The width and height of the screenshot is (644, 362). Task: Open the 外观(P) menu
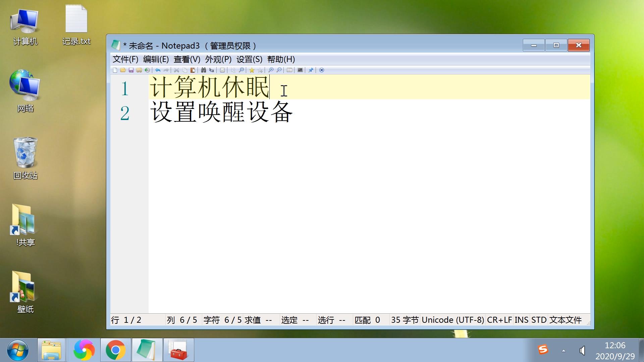click(218, 59)
